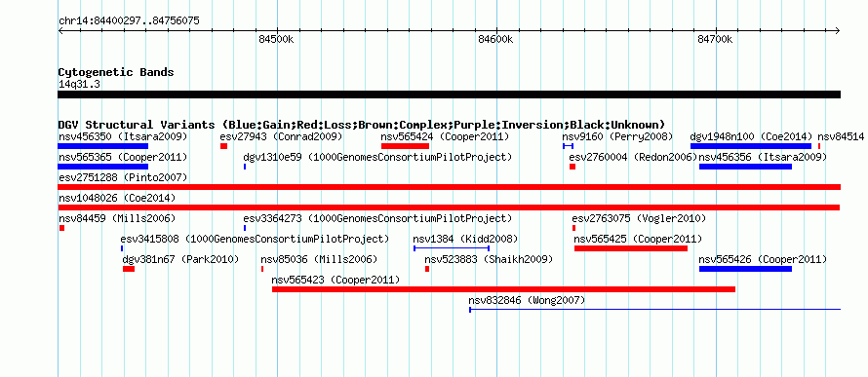Click the nsv565423 (Cooper2011) label
This screenshot has width=868, height=377.
point(335,280)
